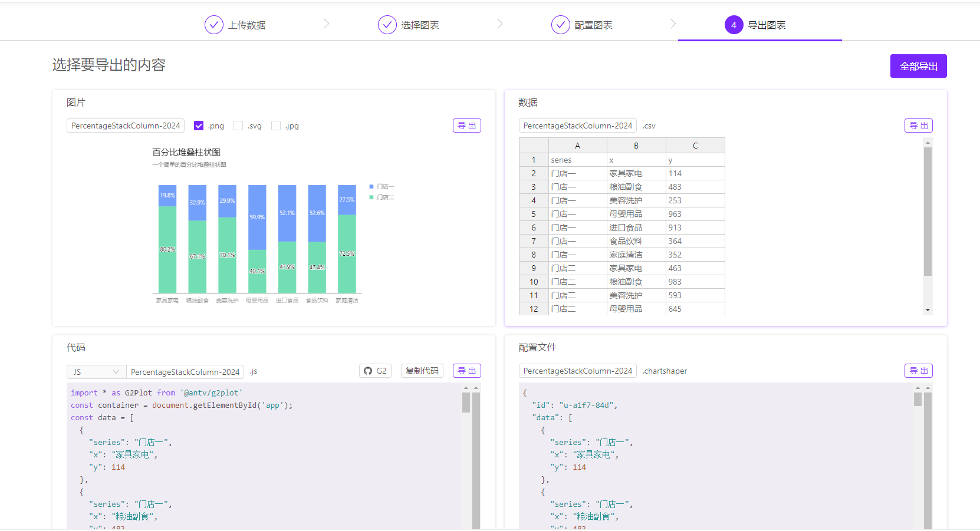Click the checkmark icon for 上传数据 step

pyautogui.click(x=213, y=25)
